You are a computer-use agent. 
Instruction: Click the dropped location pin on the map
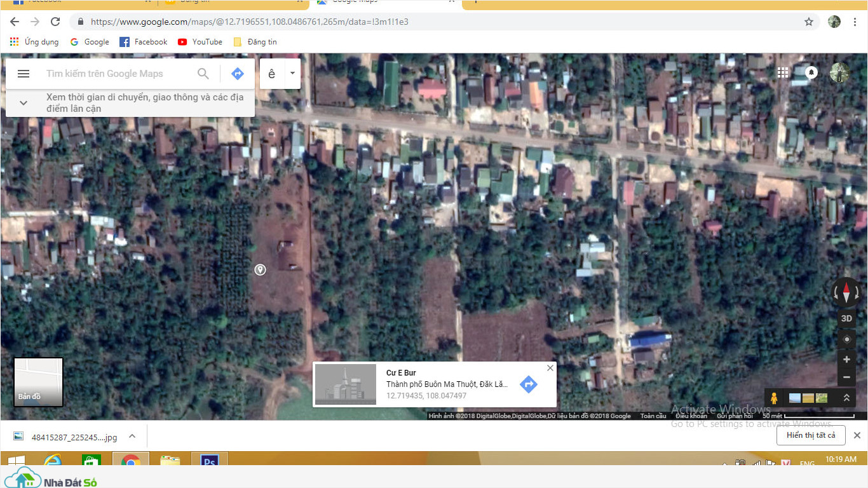point(260,270)
